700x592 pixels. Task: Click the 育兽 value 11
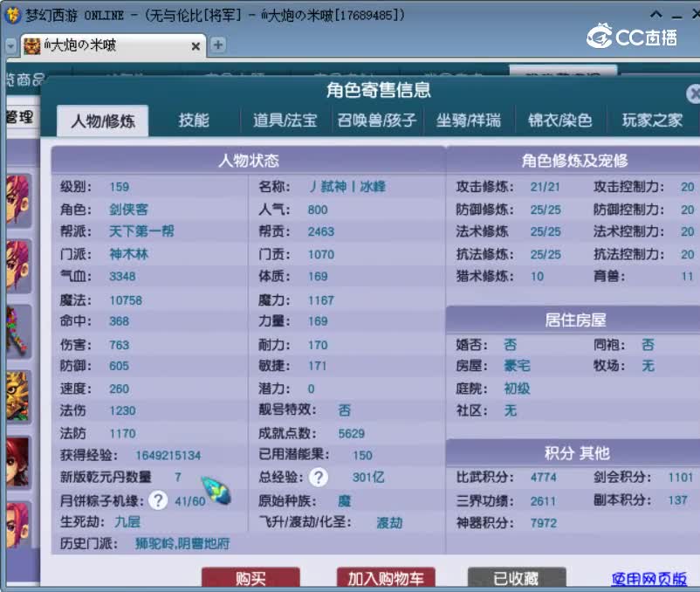pyautogui.click(x=687, y=277)
